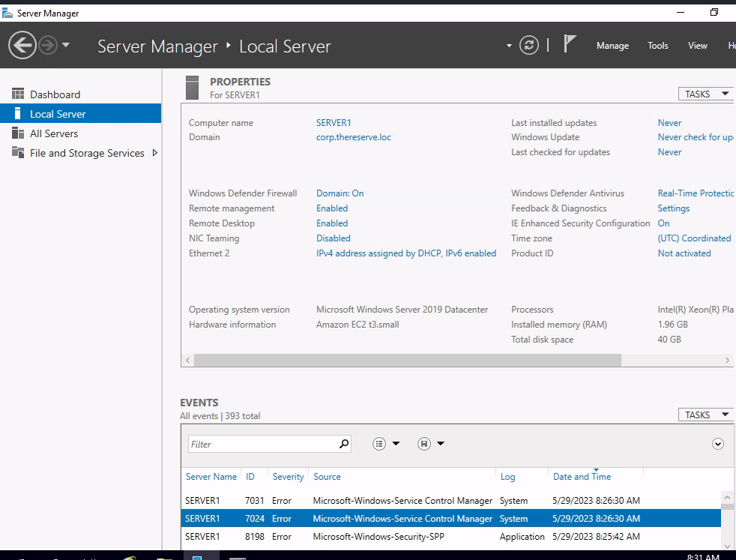Click taskbar clock showing 8:31 AM
736x560 pixels.
click(x=703, y=556)
